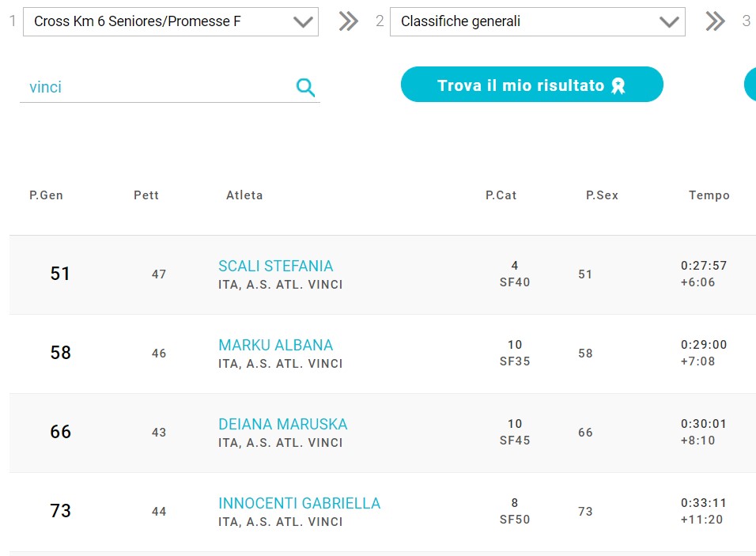Expand race dropdown using its chevron arrow
The width and height of the screenshot is (756, 556).
[x=303, y=21]
